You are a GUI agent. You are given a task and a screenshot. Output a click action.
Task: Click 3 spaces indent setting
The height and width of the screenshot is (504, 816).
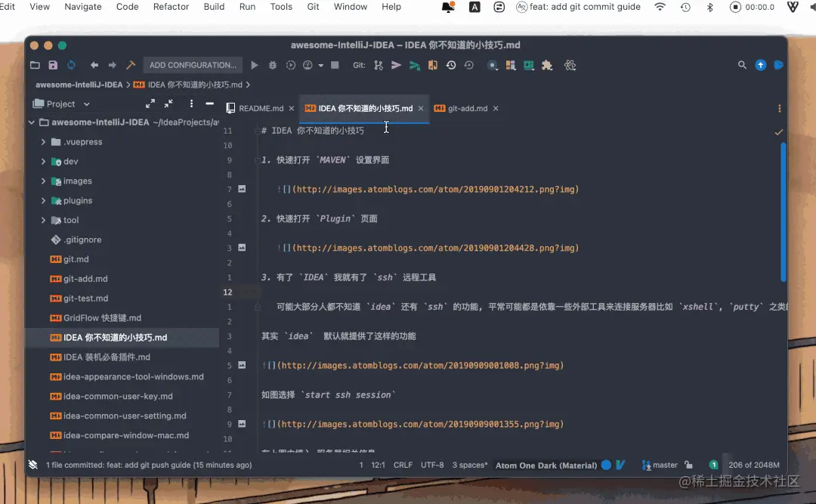[x=469, y=465]
